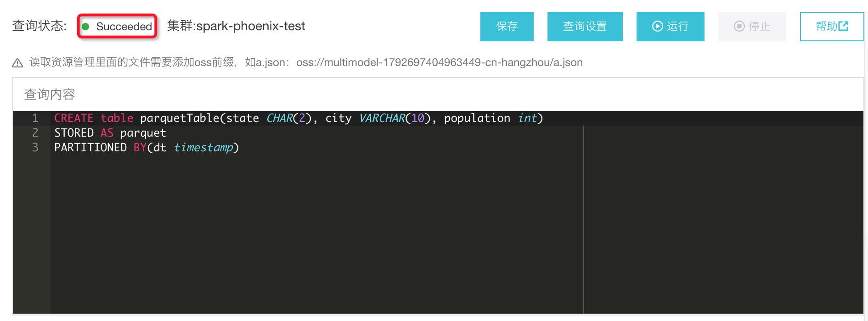The height and width of the screenshot is (321, 868).
Task: Click the play icon on 运行 button
Action: click(657, 27)
